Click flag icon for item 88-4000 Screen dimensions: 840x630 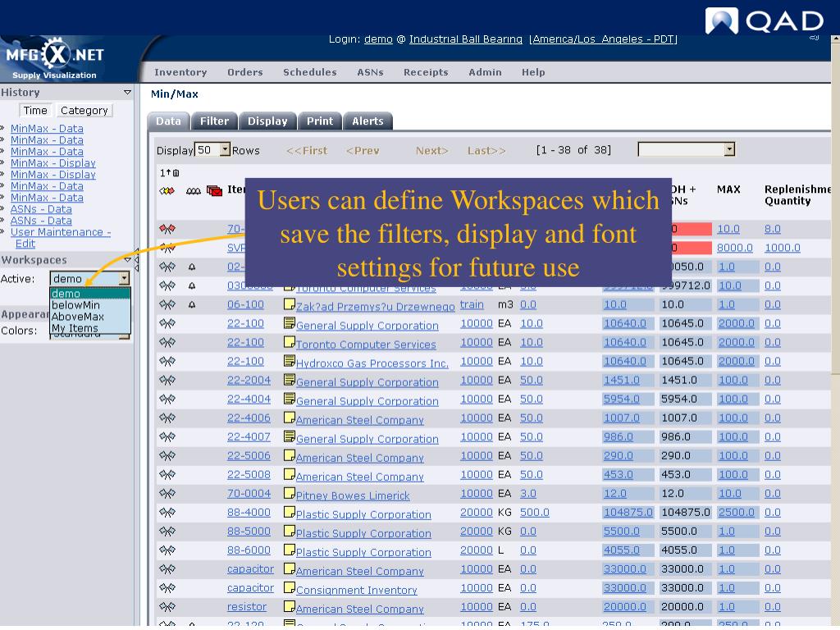pos(167,513)
